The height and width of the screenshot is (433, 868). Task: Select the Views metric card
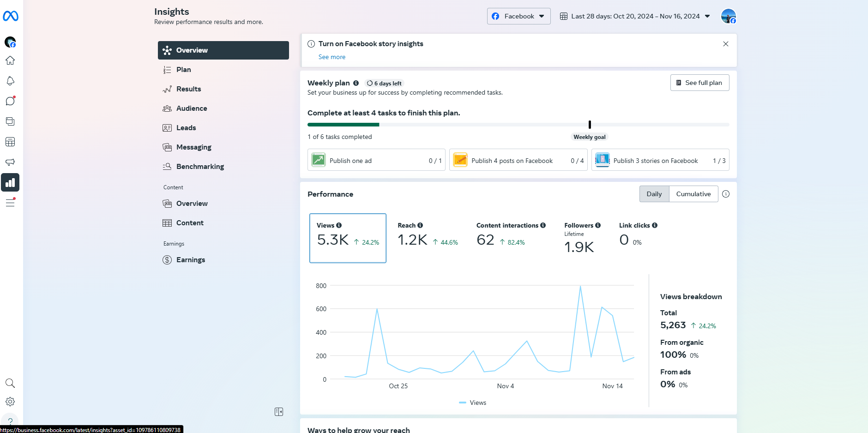348,238
